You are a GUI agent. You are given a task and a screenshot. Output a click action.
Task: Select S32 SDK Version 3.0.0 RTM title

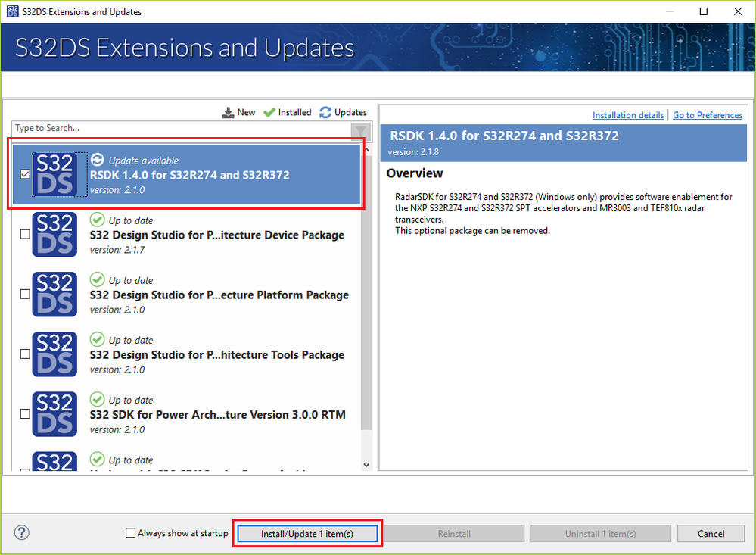217,415
